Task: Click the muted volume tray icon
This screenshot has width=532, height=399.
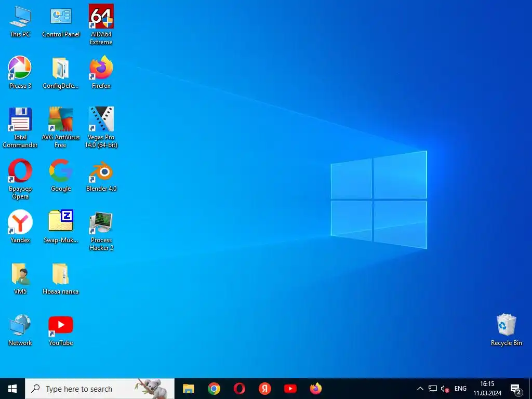Action: (x=445, y=389)
